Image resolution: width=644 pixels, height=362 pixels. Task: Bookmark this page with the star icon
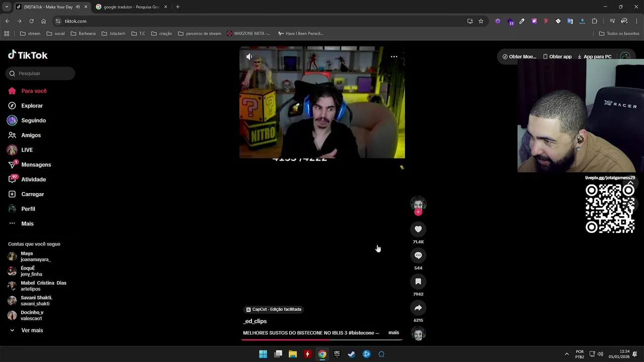tap(481, 21)
